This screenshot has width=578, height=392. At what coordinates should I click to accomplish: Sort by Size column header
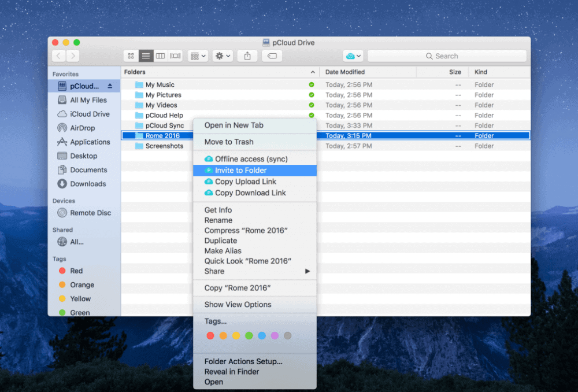click(x=442, y=72)
